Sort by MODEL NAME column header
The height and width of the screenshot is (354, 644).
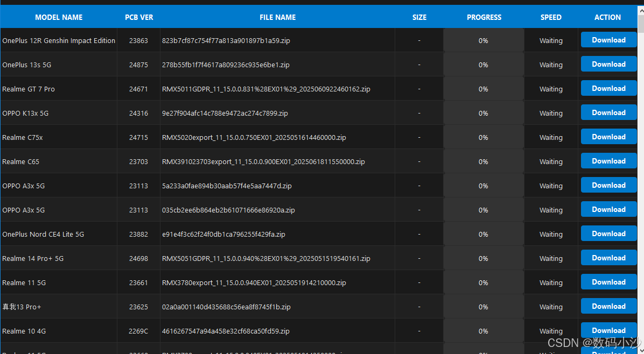click(x=59, y=17)
